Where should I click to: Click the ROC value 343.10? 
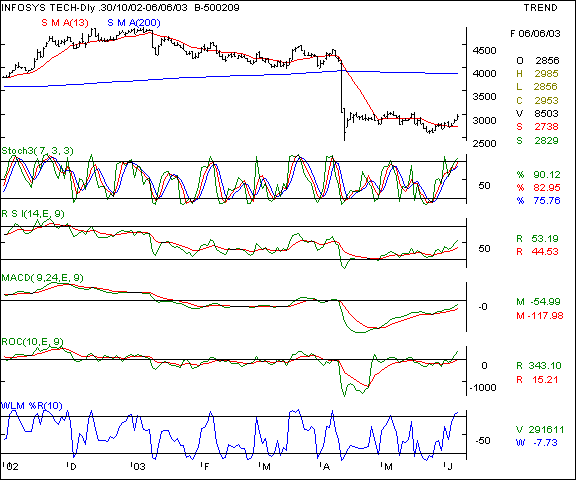545,366
